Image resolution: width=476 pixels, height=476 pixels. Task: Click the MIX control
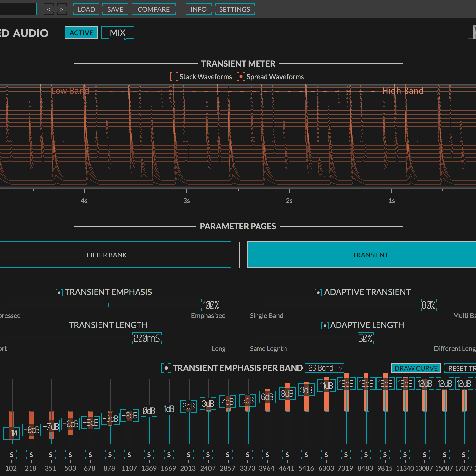pos(117,33)
